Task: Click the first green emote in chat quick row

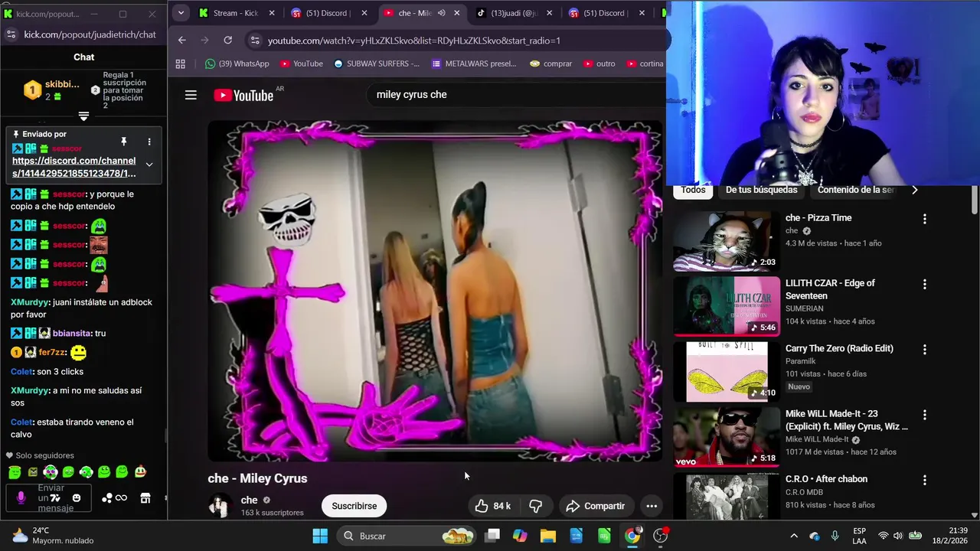Action: tap(15, 472)
